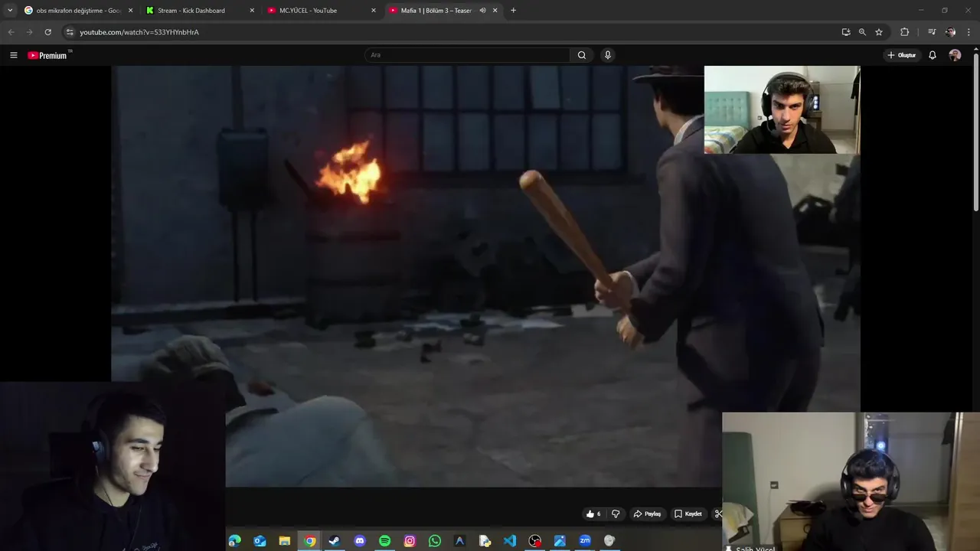The image size is (980, 551).
Task: Click the address bar URL youtube.com/watch
Action: tap(139, 32)
